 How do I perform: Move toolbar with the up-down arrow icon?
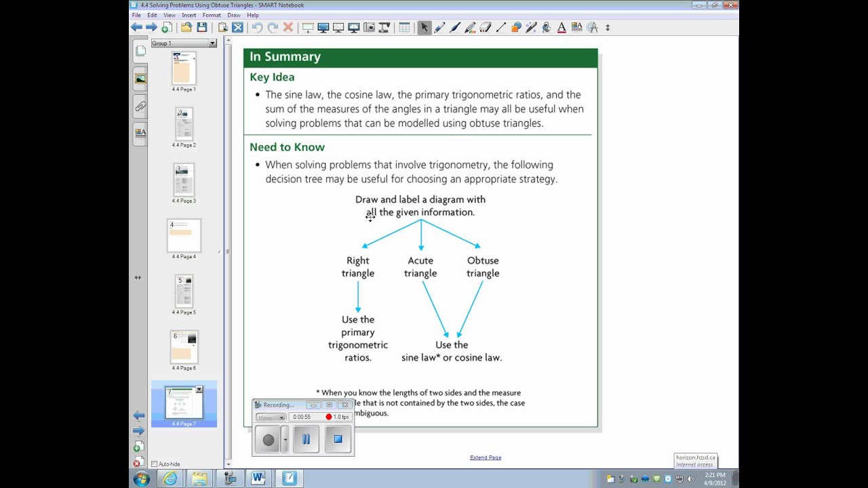608,27
